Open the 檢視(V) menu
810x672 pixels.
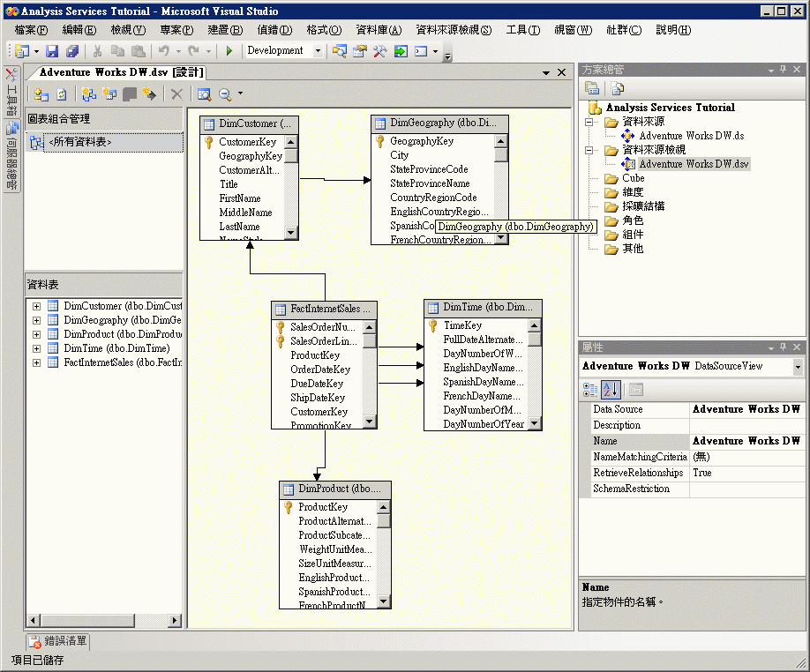128,30
